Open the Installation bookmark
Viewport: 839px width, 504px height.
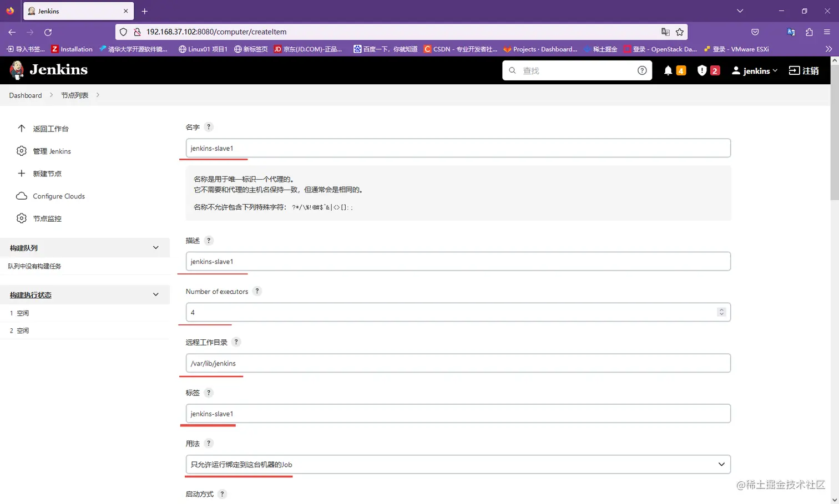pyautogui.click(x=72, y=49)
